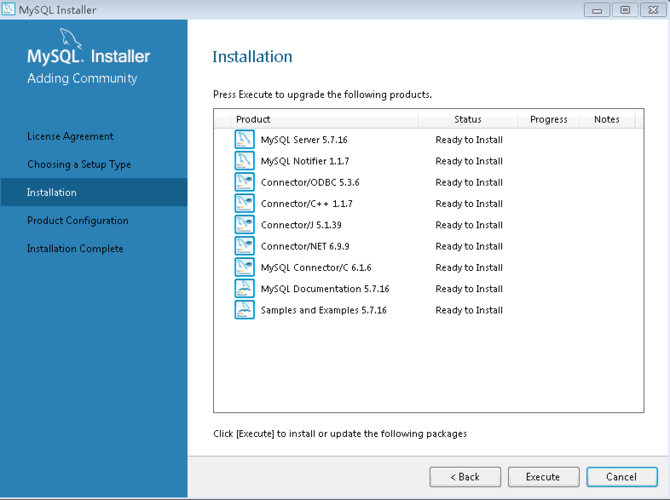Click the MySQL Connector/C 6.1.6 product icon
Image resolution: width=670 pixels, height=500 pixels.
244,268
